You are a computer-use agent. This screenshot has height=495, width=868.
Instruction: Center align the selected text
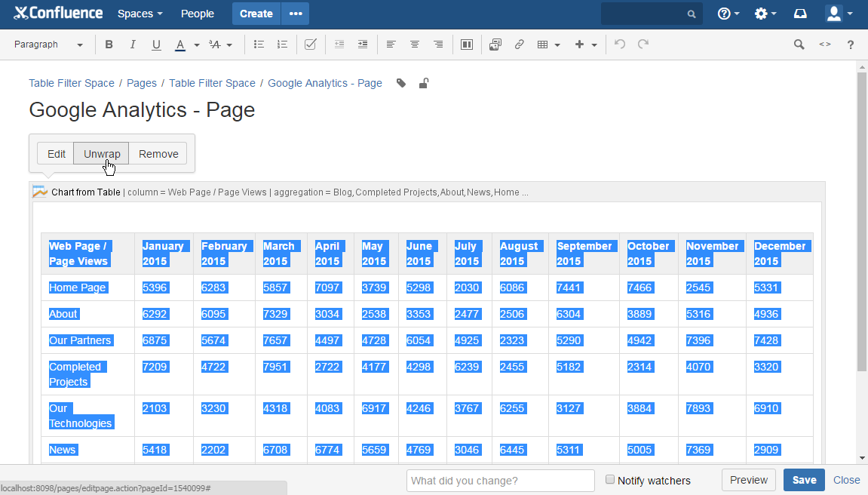(x=414, y=45)
